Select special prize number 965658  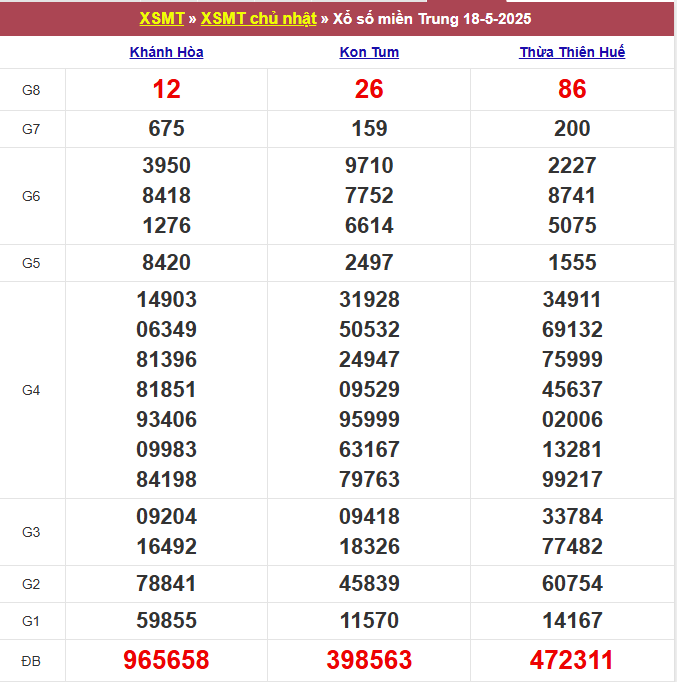pyautogui.click(x=167, y=660)
